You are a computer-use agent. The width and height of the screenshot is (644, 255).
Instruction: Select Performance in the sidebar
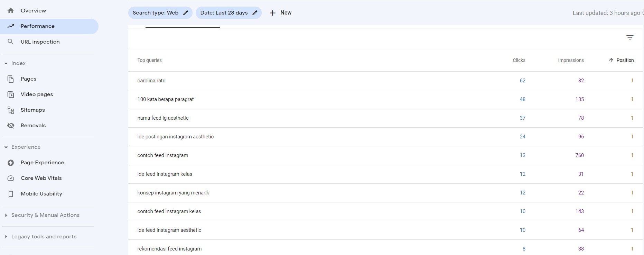[x=49, y=26]
